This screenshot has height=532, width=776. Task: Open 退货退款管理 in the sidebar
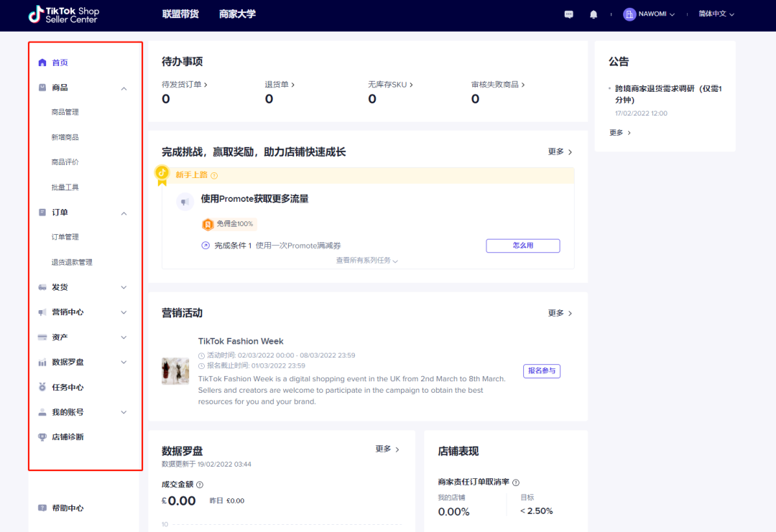tap(72, 262)
